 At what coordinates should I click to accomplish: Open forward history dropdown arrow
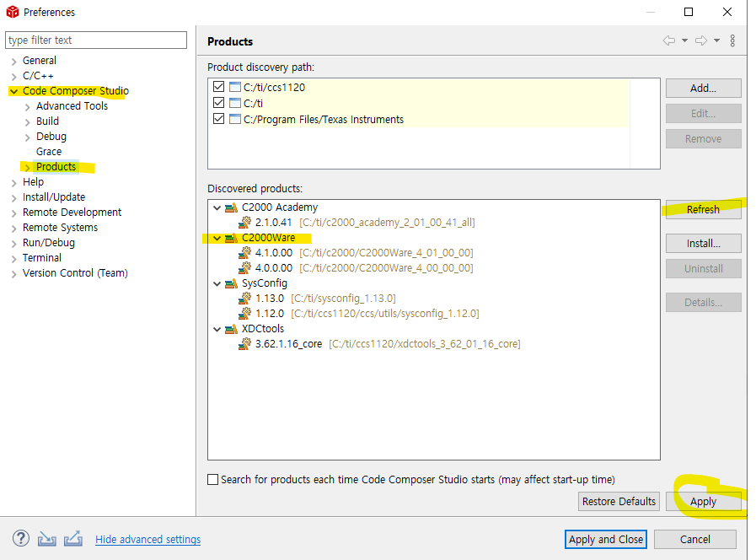pyautogui.click(x=717, y=41)
